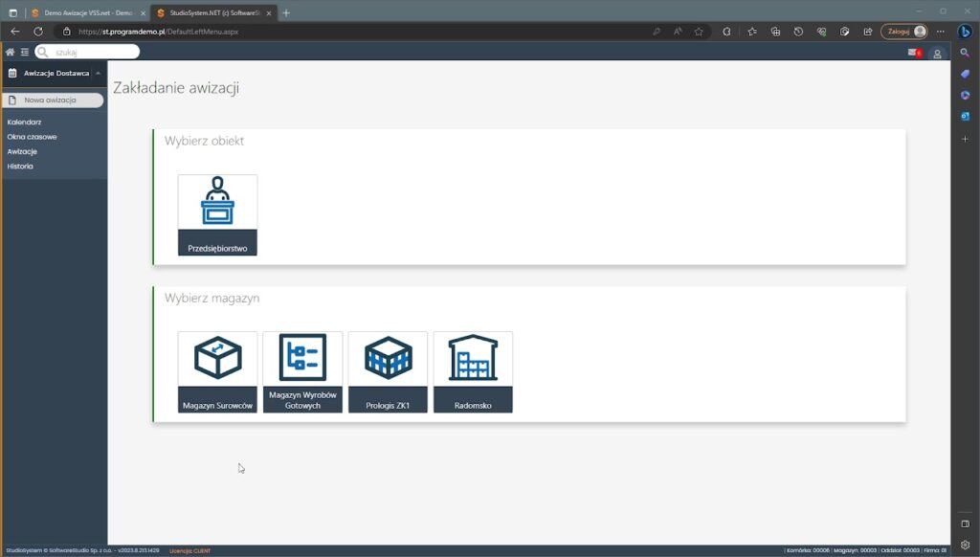Select the Prologis ZK1 warehouse

(388, 371)
